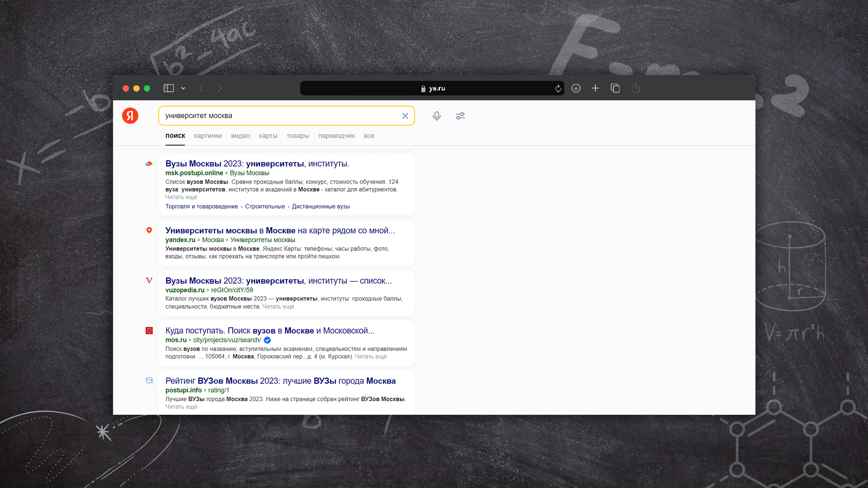Click the Yandex logo icon

pos(130,116)
